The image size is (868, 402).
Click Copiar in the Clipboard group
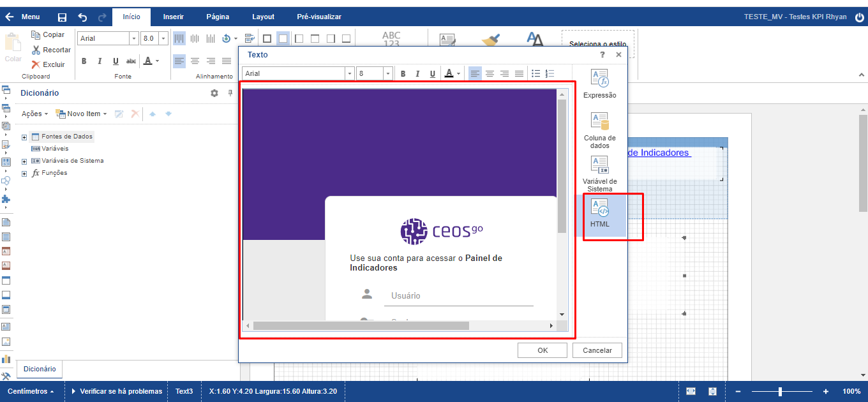(x=48, y=34)
